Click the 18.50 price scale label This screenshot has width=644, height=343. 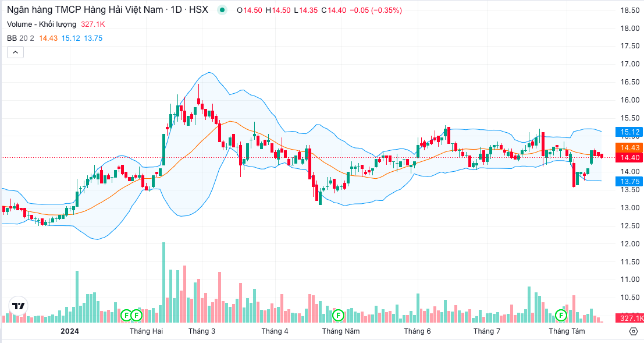click(x=629, y=10)
